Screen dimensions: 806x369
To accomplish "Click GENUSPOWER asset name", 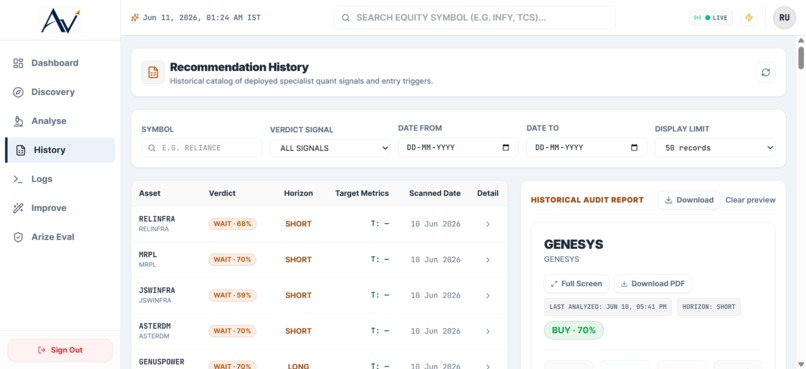I will (161, 362).
